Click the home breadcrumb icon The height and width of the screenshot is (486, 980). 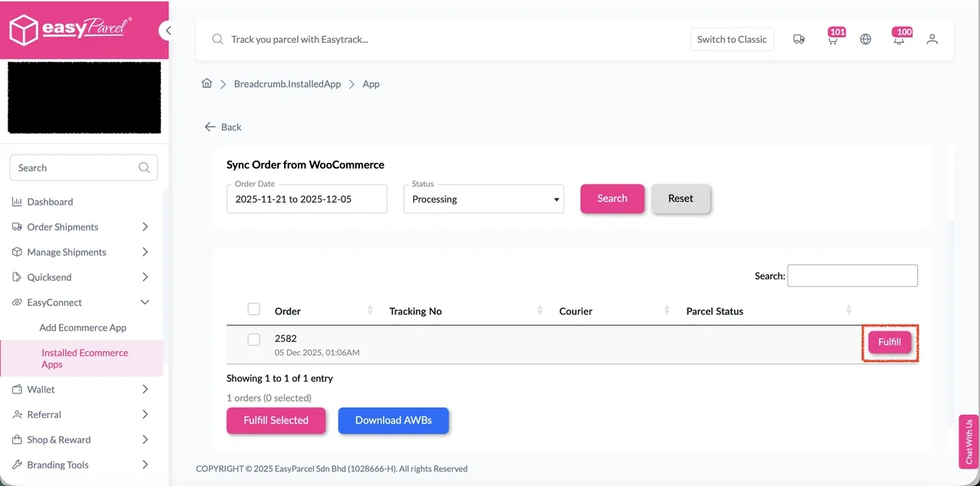point(207,83)
